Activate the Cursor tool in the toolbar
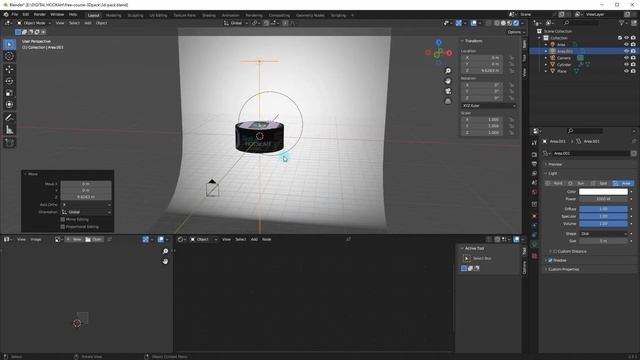The image size is (640, 360). coord(9,56)
